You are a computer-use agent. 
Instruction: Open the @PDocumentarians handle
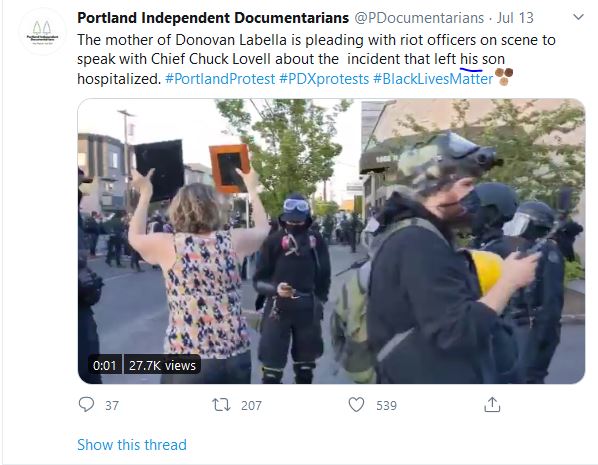[420, 18]
